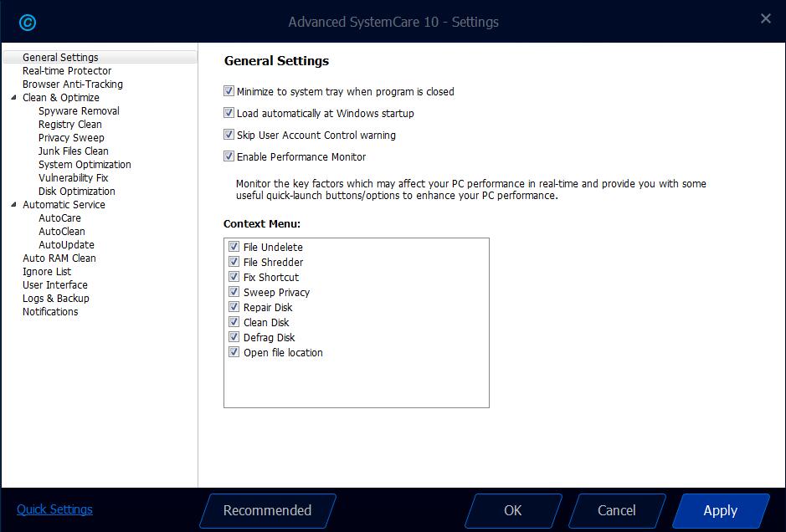Click the Context Menu: label
Viewport: 786px width, 532px height.
(262, 224)
